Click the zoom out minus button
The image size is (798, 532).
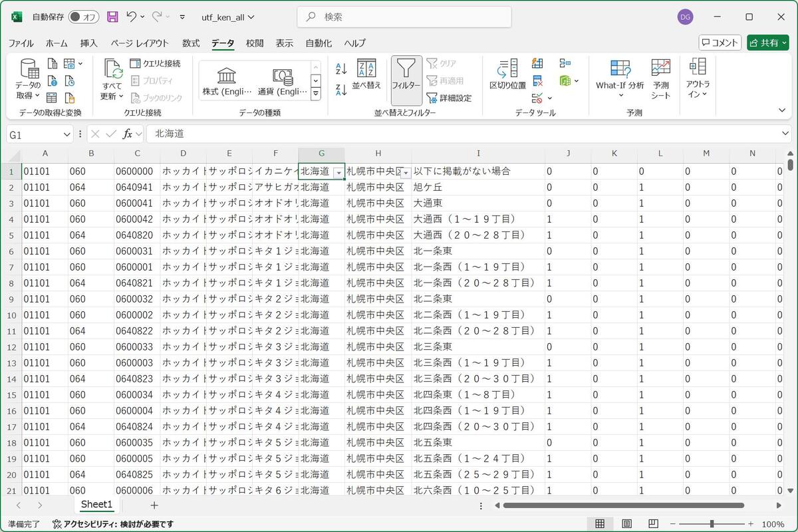[672, 524]
